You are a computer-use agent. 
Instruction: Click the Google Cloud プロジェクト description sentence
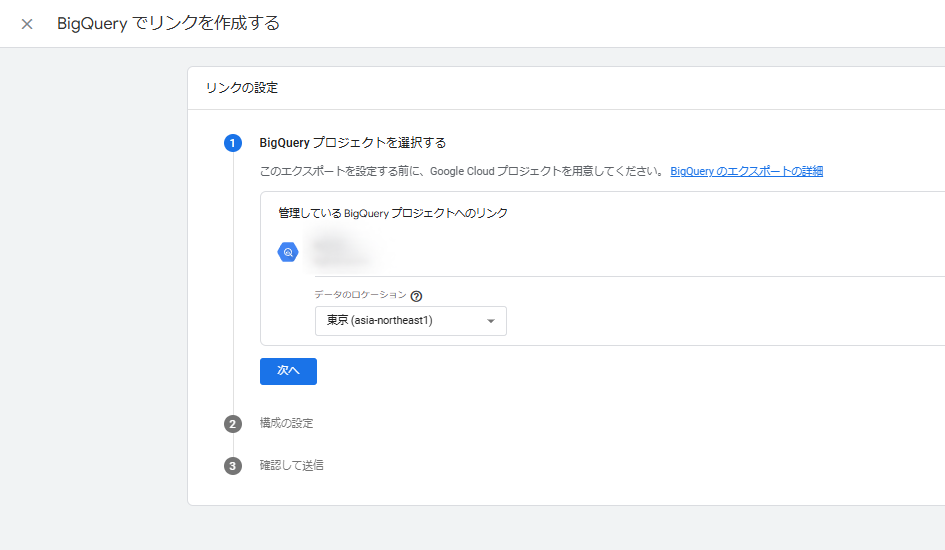coord(462,171)
